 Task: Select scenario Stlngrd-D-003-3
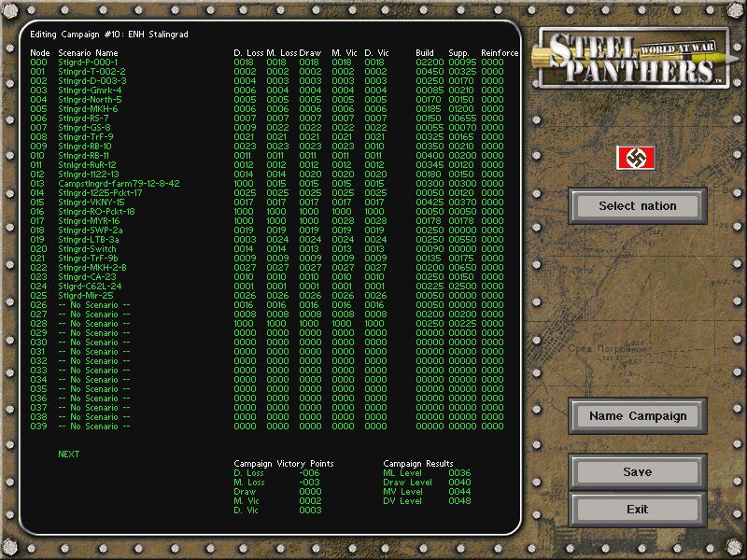(x=92, y=81)
